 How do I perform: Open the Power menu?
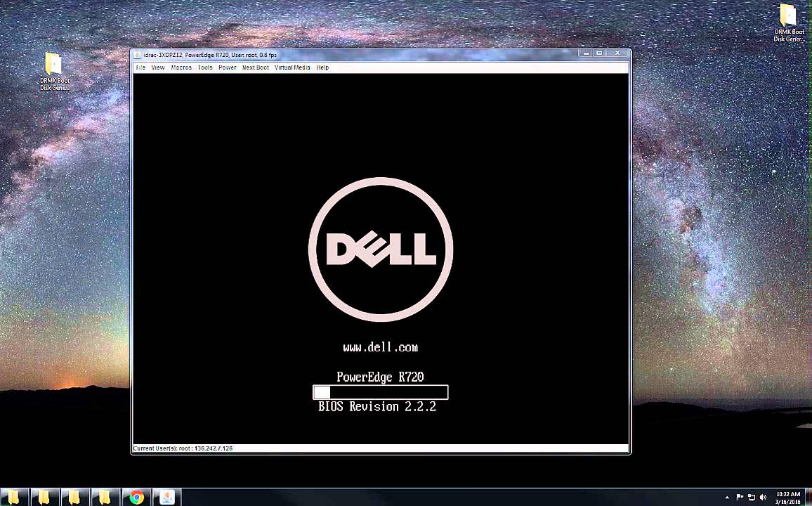point(228,67)
